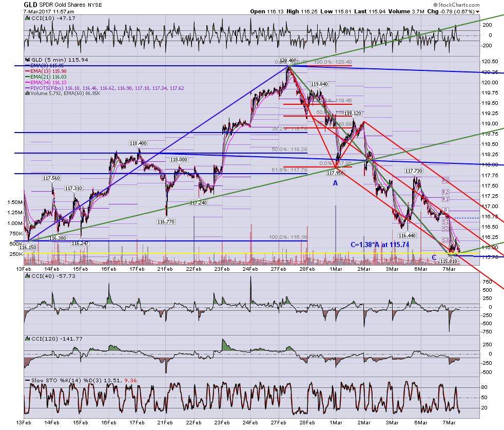
Task: Click the SPDR Gold Shares name
Action: (62, 5)
